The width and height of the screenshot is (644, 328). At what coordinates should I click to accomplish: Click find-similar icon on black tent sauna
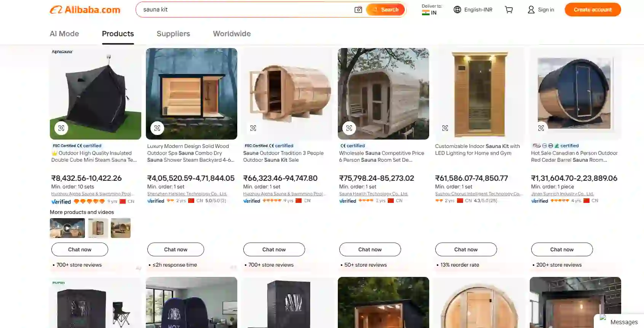[x=61, y=128]
